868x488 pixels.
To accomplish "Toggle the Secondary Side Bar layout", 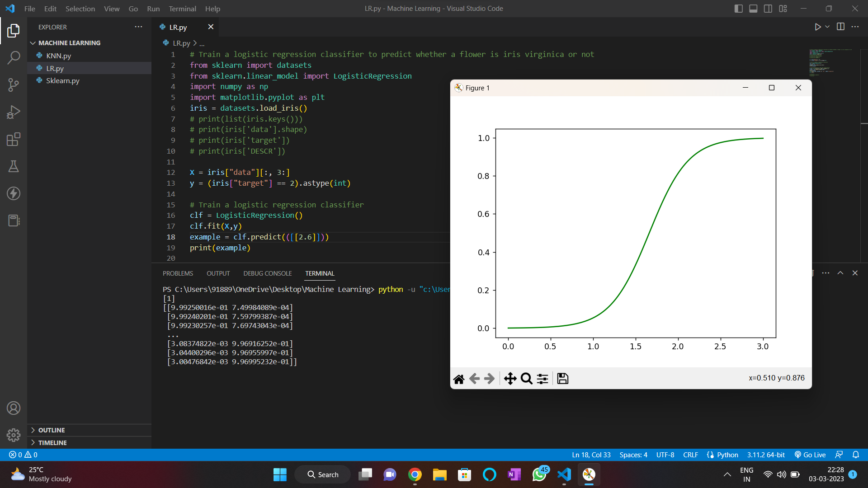I will click(768, 9).
